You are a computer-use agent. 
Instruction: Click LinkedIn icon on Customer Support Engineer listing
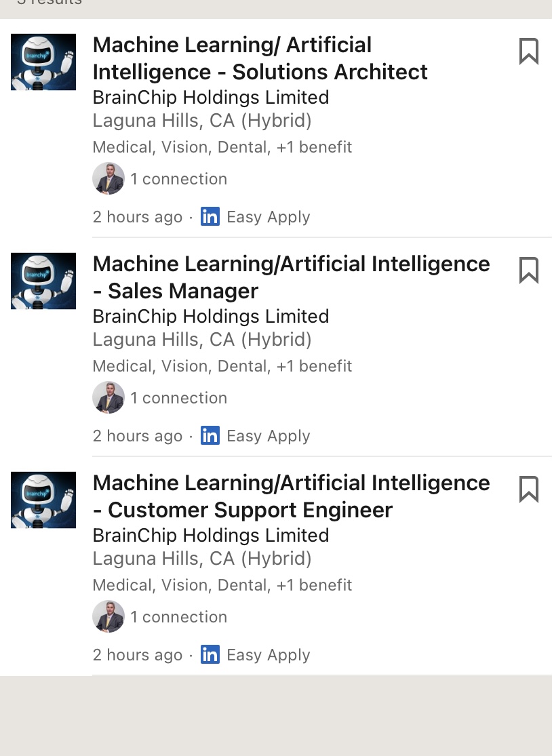[210, 655]
